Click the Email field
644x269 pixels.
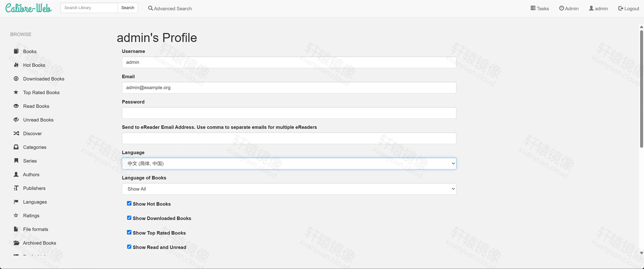(x=289, y=88)
